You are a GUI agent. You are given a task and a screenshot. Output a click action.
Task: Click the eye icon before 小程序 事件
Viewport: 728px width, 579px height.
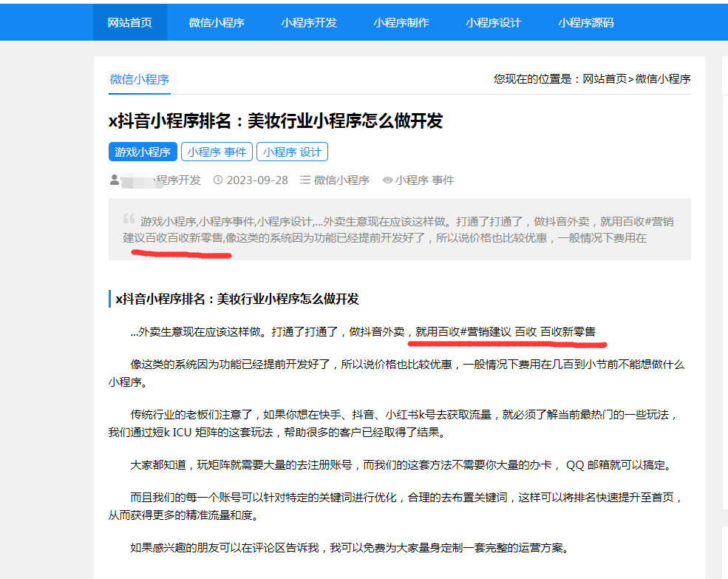tap(387, 180)
